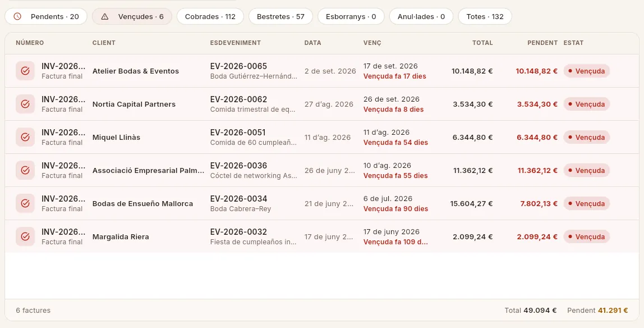
Task: Select the Vençudes · 6 filter
Action: point(132,16)
